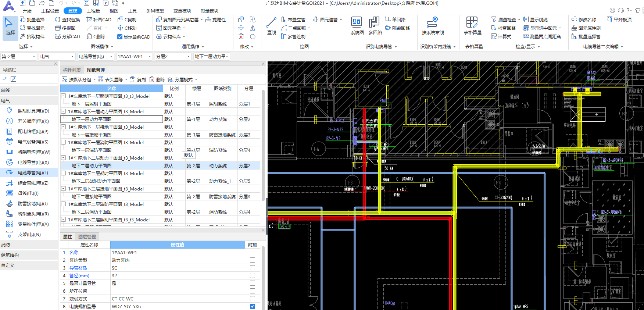This screenshot has width=644, height=310.
Task: Click the 查找图元 find element tool
Action: [x=32, y=28]
